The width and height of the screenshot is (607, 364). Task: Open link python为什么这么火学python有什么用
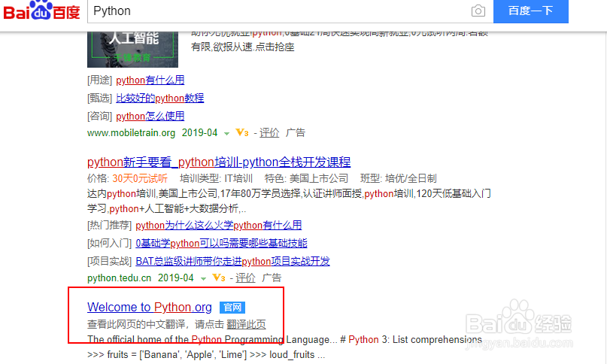(x=219, y=226)
